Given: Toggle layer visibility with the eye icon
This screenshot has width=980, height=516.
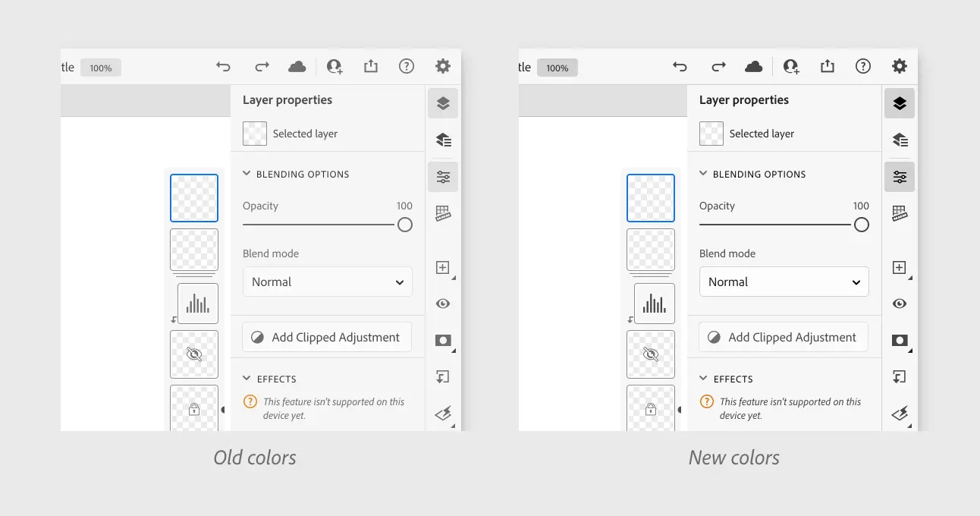Looking at the screenshot, I should coord(443,304).
